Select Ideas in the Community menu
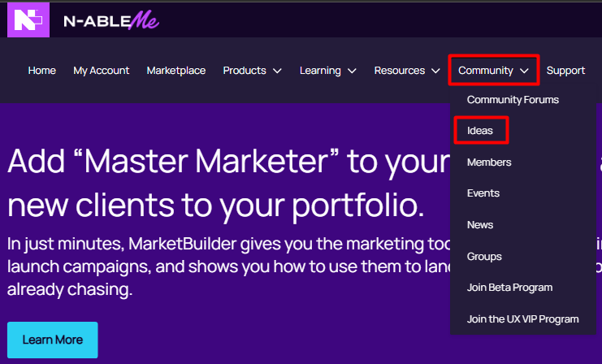Screen dimensions: 602x364 [480, 131]
